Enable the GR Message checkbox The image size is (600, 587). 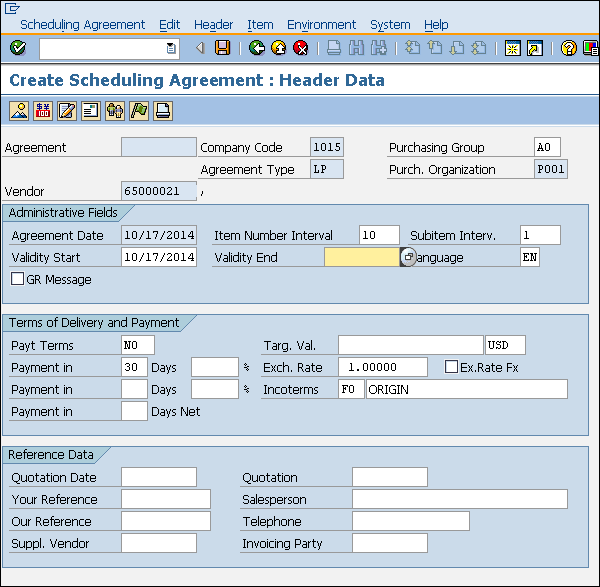17,280
